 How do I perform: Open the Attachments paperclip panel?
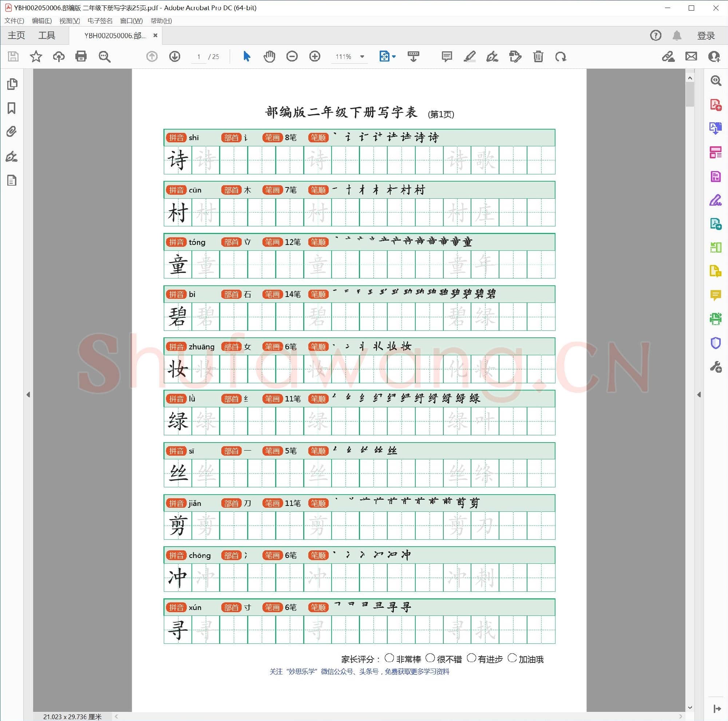click(12, 131)
